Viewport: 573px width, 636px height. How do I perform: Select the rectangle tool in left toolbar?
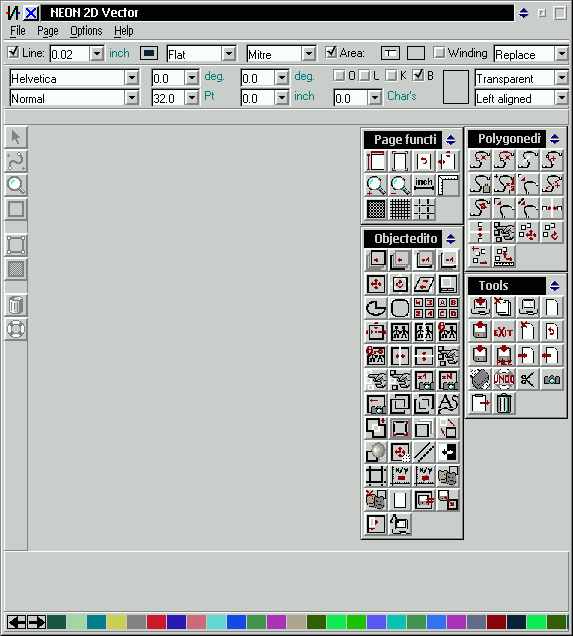(16, 209)
